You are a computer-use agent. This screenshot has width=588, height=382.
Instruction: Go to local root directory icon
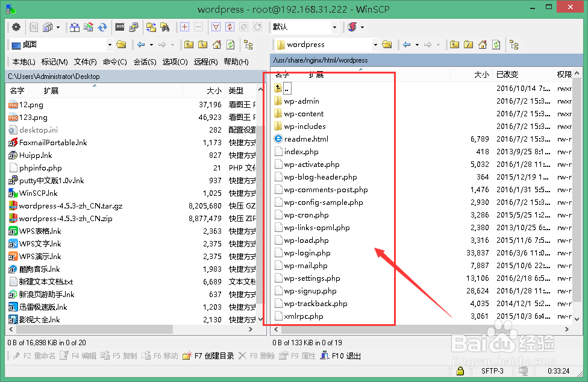202,45
